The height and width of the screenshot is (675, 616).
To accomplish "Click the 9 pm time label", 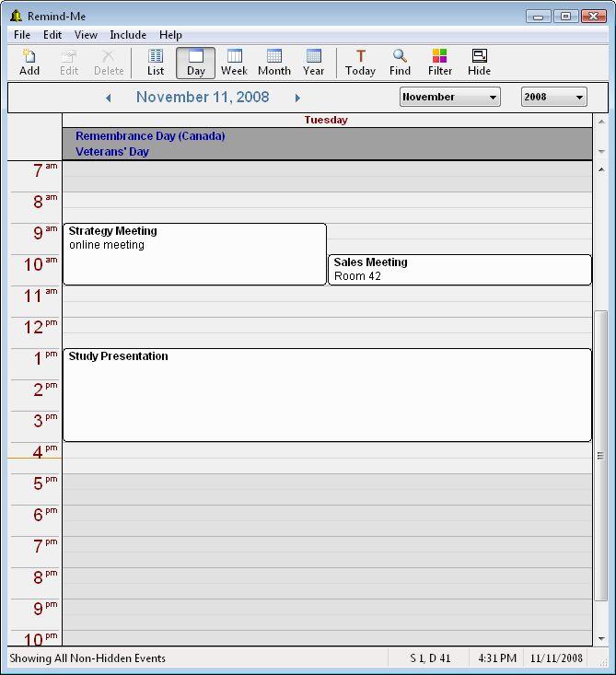I will (x=45, y=609).
